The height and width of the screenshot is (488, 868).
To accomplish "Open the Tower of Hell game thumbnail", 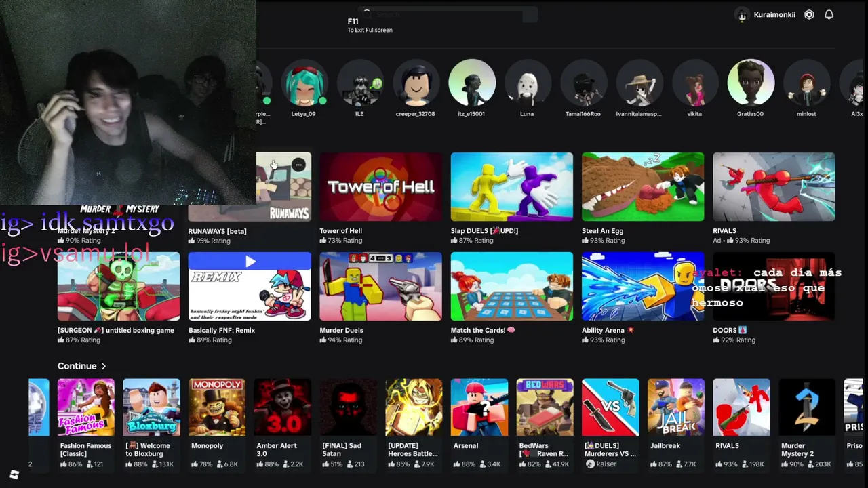I will (x=380, y=186).
